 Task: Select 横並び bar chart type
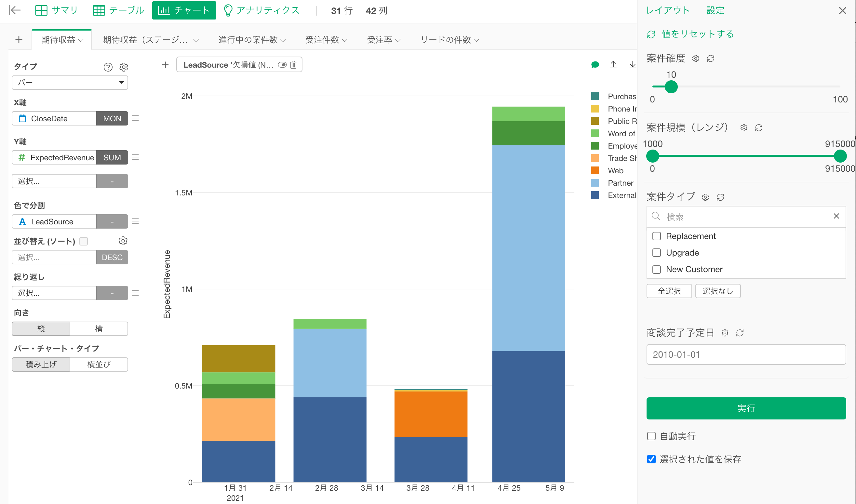[99, 364]
